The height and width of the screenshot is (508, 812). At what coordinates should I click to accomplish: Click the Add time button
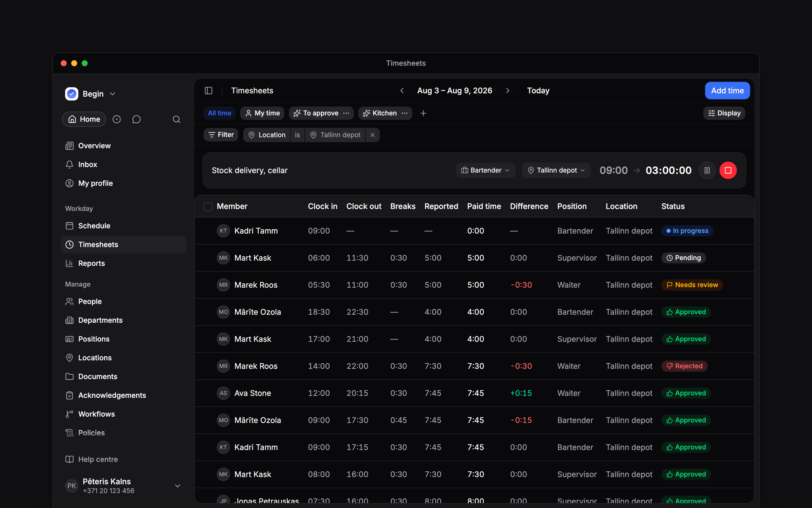(x=727, y=90)
